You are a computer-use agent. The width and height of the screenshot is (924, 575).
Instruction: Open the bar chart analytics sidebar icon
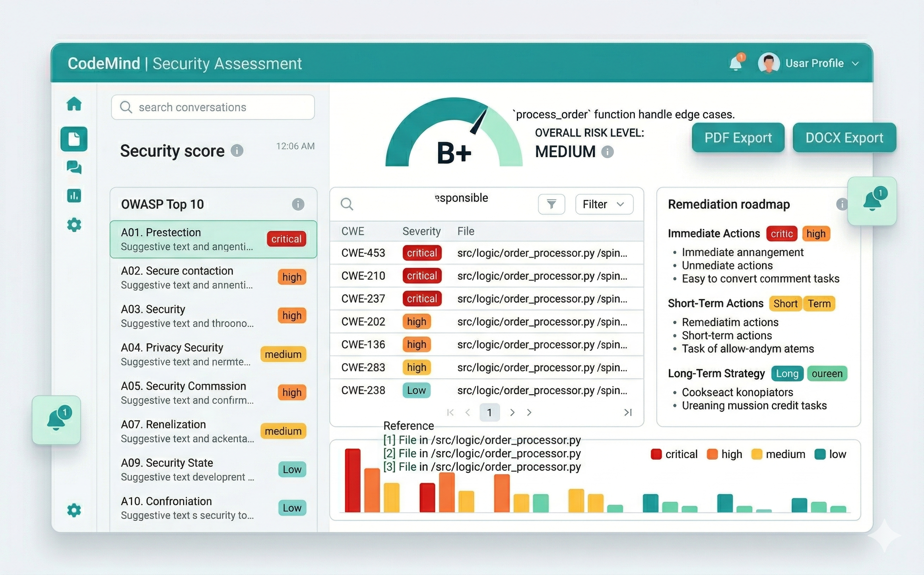click(x=74, y=196)
